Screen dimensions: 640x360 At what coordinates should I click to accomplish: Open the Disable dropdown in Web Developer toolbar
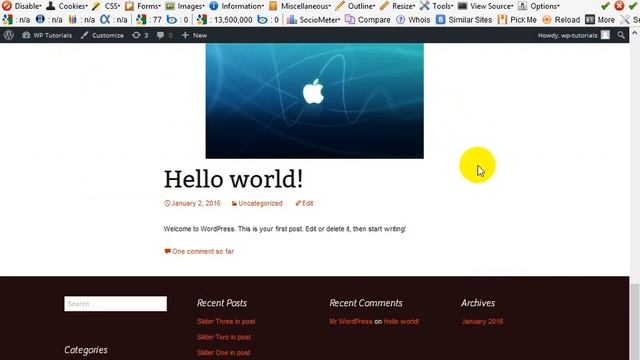[x=22, y=6]
